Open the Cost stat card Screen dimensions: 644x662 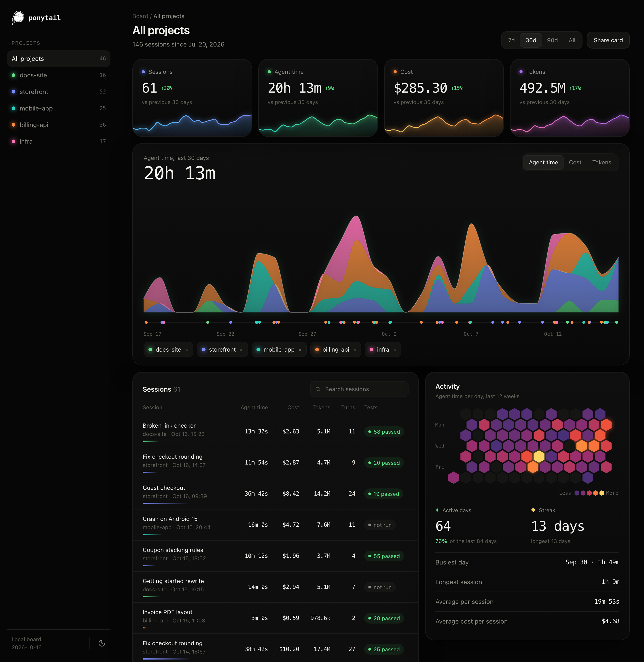point(444,98)
